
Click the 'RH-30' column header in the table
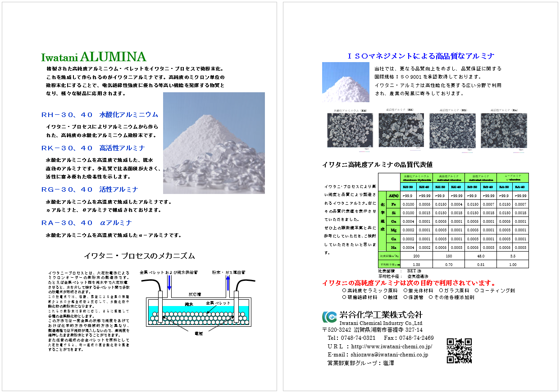point(408,187)
